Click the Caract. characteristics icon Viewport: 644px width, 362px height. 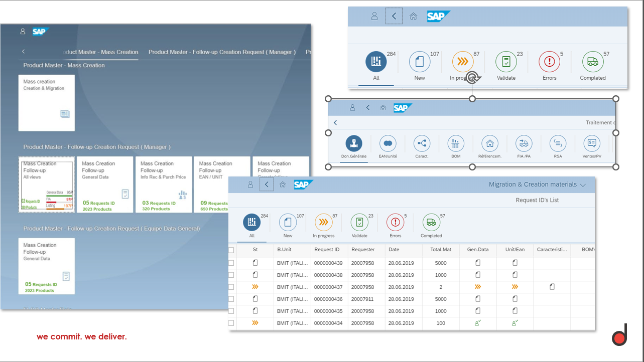(422, 144)
